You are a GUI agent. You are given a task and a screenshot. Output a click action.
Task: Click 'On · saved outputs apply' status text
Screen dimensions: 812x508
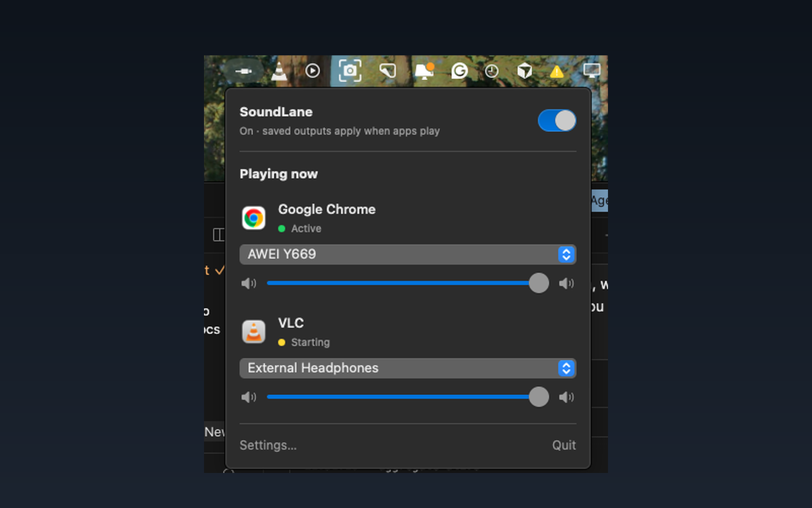coord(340,131)
